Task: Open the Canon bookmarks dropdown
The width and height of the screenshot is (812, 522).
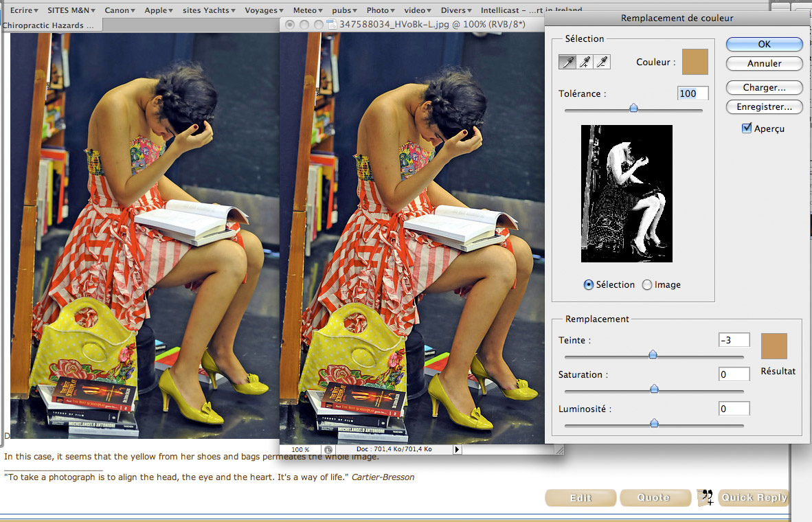Action: point(120,10)
